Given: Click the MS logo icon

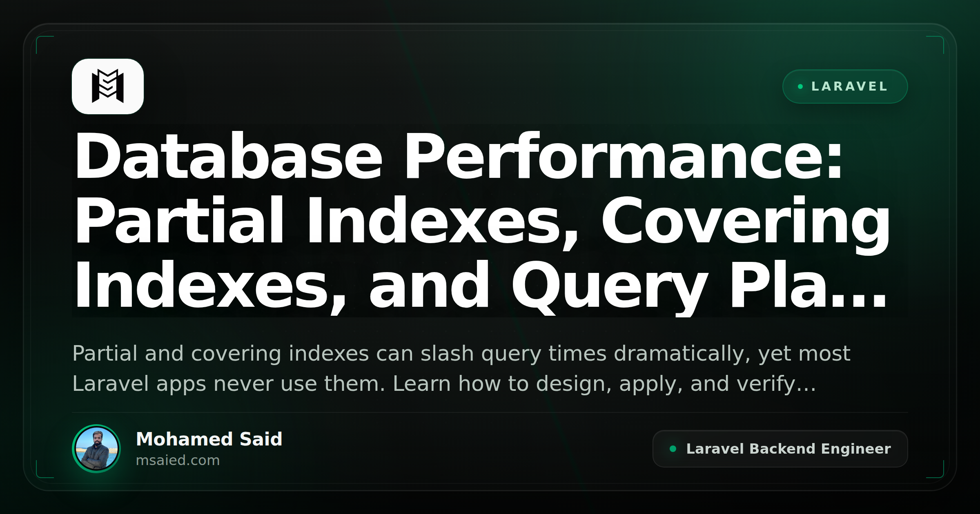Looking at the screenshot, I should tap(108, 86).
